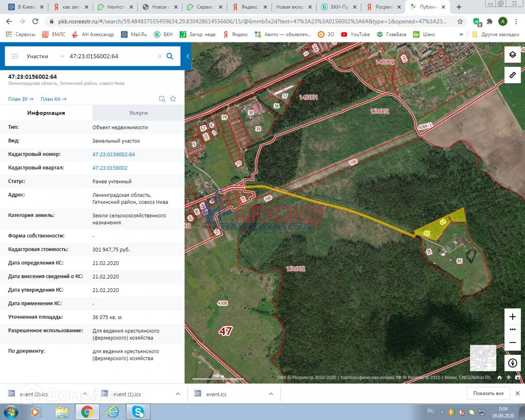
Task: Click the RU language indicator
Action: 430,411
